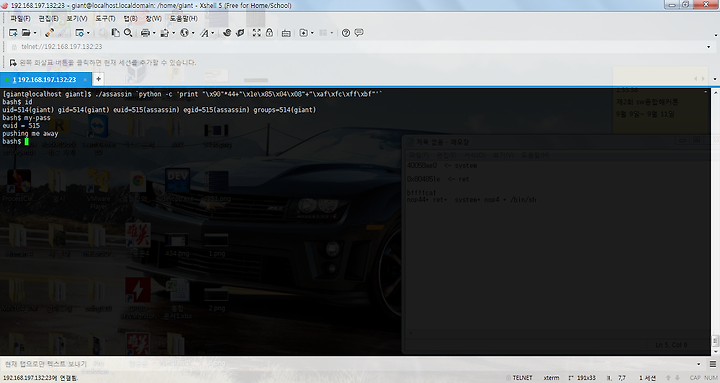Click the 'pushing me away' terminal line
The height and width of the screenshot is (383, 720).
click(x=30, y=134)
